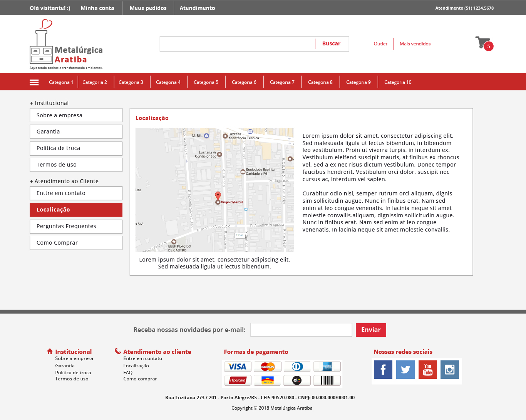Open Meus pedidos in the top bar
Screen dimensions: 526x420
[148, 8]
